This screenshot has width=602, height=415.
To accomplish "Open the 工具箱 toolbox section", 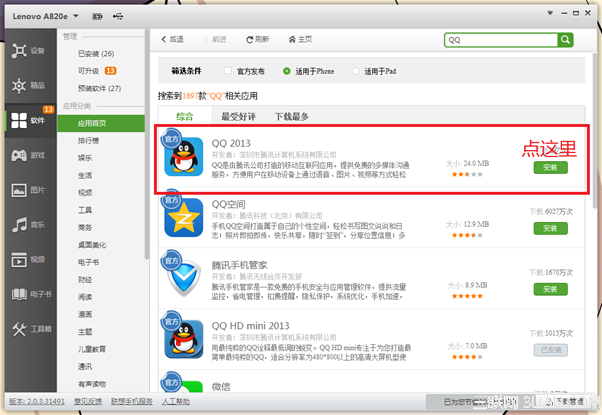I will pos(30,329).
